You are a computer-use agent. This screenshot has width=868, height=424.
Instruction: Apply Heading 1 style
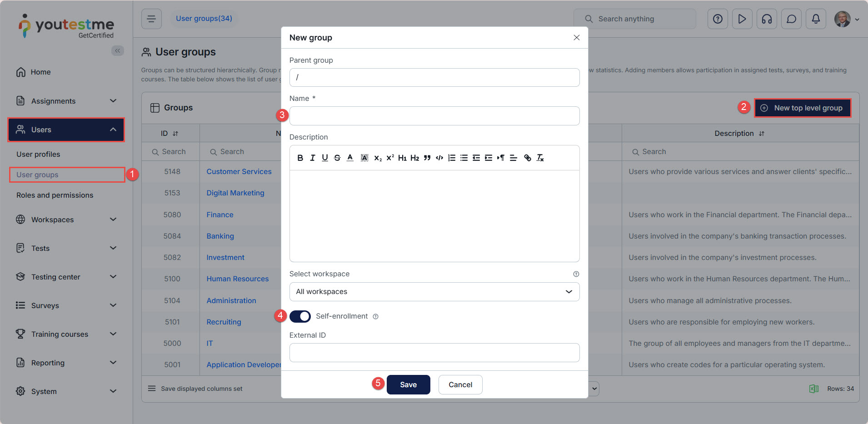(402, 158)
